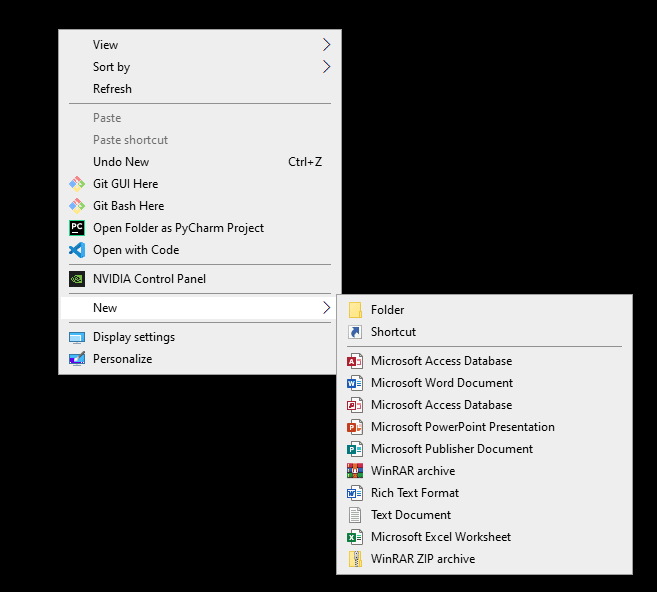
Task: Click the PyCharm icon for Open Folder
Action: click(x=77, y=228)
